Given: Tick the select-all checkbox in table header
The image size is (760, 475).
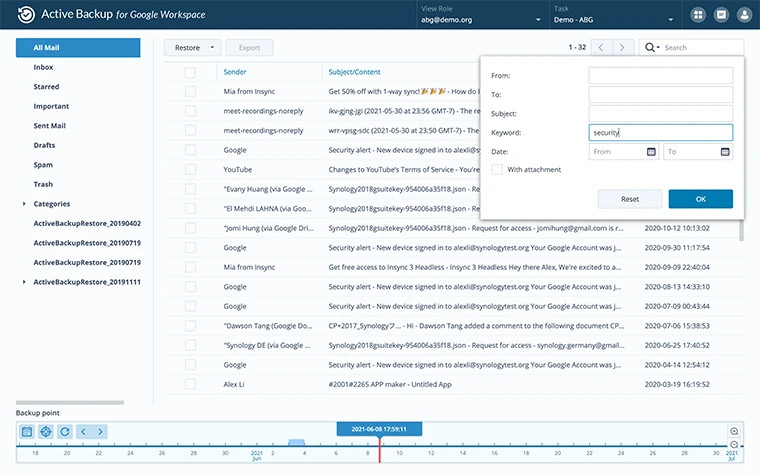Looking at the screenshot, I should 190,72.
